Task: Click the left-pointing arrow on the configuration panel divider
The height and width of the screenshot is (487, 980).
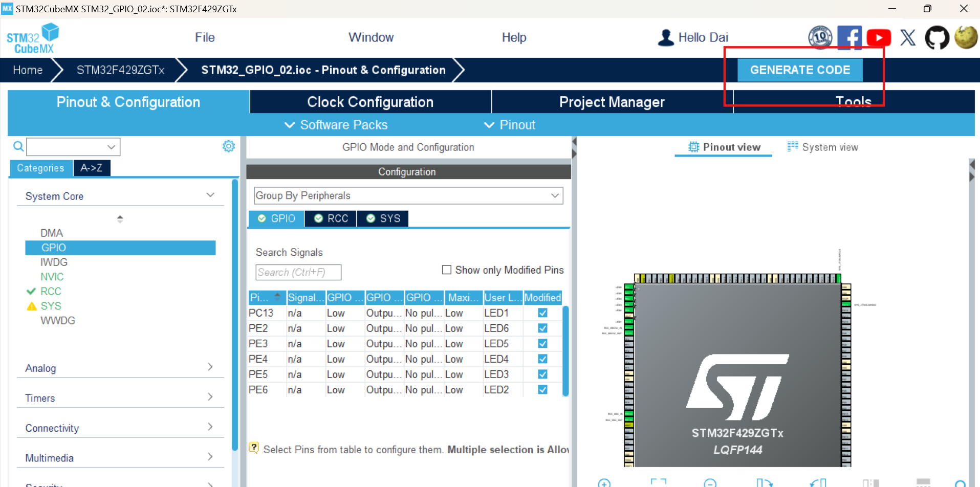Action: tap(574, 142)
